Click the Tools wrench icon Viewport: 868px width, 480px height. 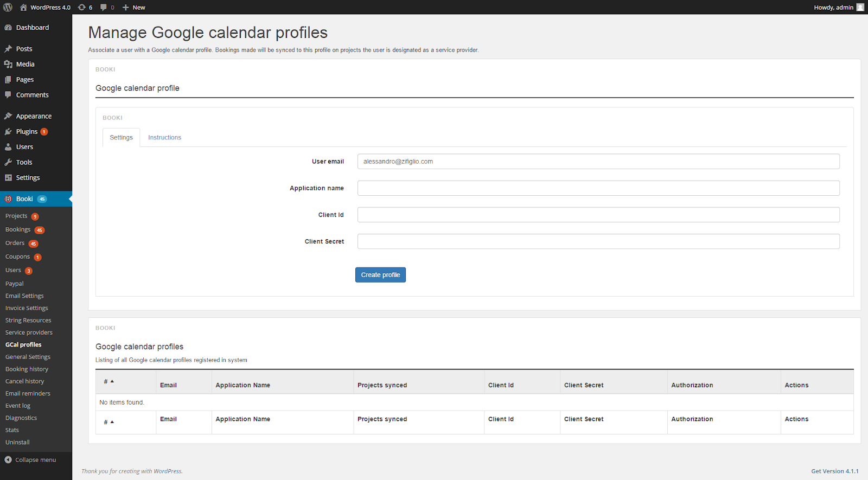tap(8, 162)
